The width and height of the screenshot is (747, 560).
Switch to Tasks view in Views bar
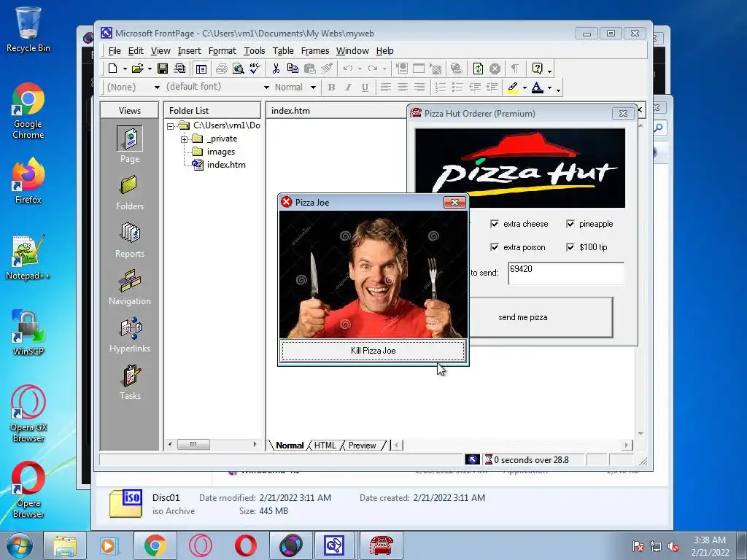(130, 382)
